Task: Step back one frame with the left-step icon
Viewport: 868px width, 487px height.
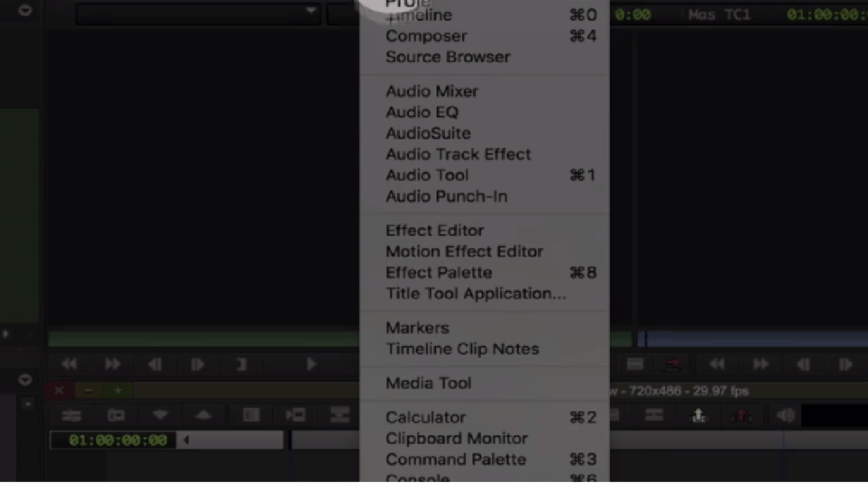Action: pyautogui.click(x=156, y=364)
